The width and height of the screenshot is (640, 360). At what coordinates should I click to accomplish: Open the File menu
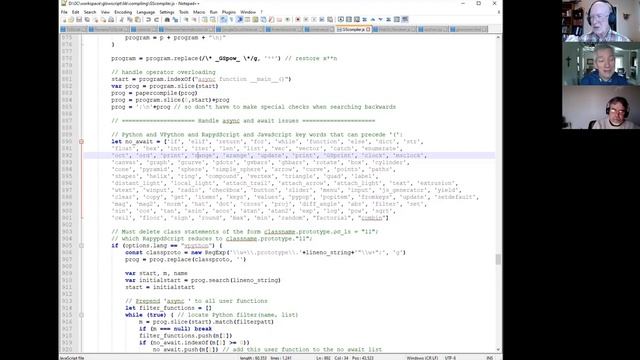[x=64, y=12]
